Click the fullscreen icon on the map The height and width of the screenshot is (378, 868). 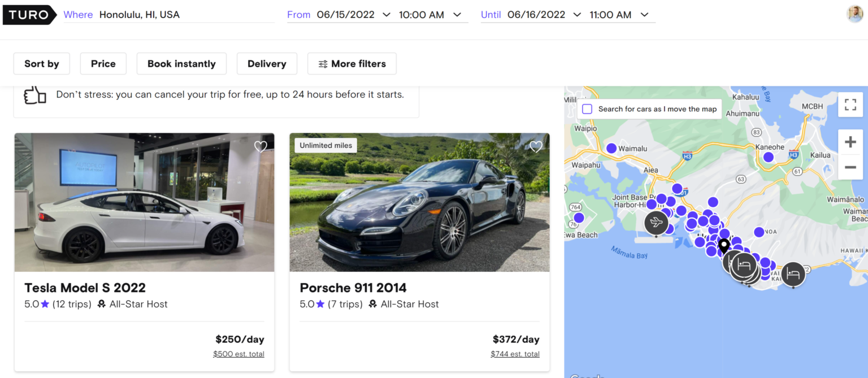point(850,105)
